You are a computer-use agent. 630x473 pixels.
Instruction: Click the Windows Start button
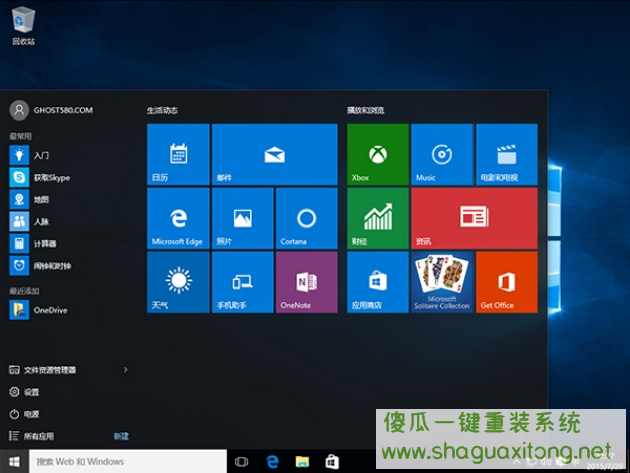pyautogui.click(x=14, y=461)
